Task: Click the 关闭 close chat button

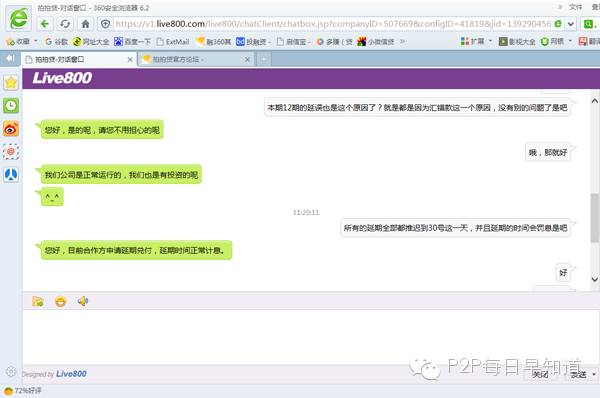Action: click(x=540, y=374)
